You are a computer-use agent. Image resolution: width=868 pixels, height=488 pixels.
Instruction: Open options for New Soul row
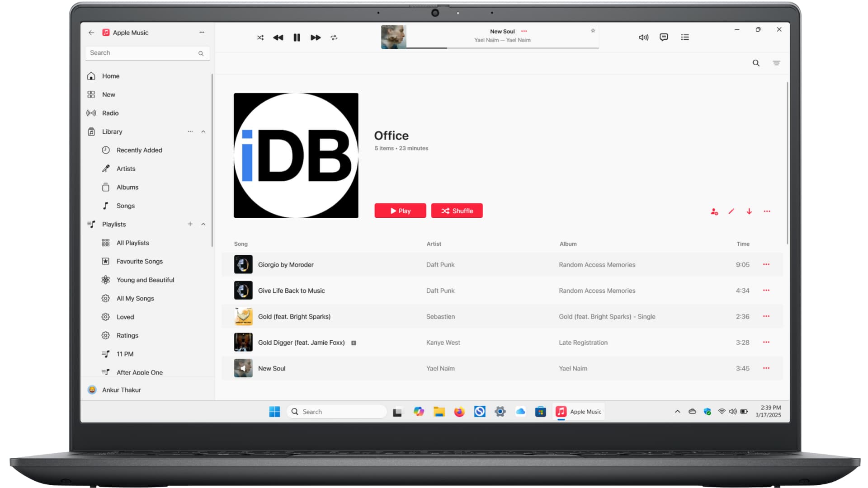pyautogui.click(x=766, y=368)
